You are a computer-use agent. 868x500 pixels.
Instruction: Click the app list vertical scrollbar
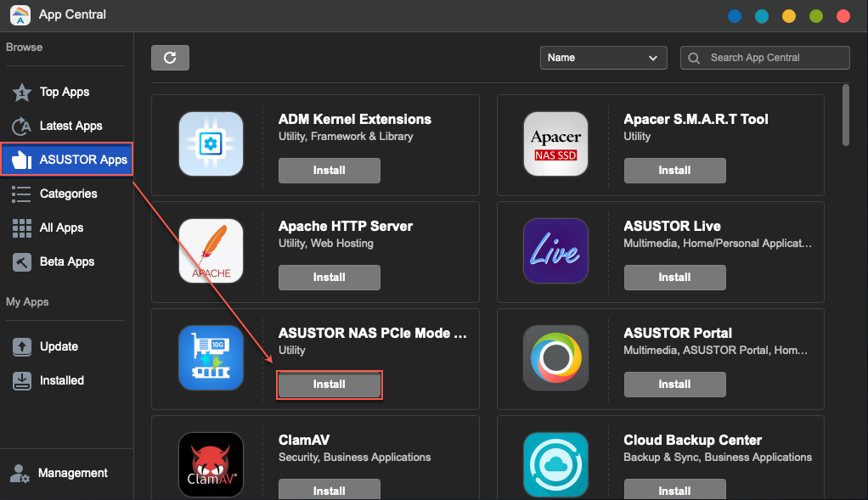coord(845,115)
